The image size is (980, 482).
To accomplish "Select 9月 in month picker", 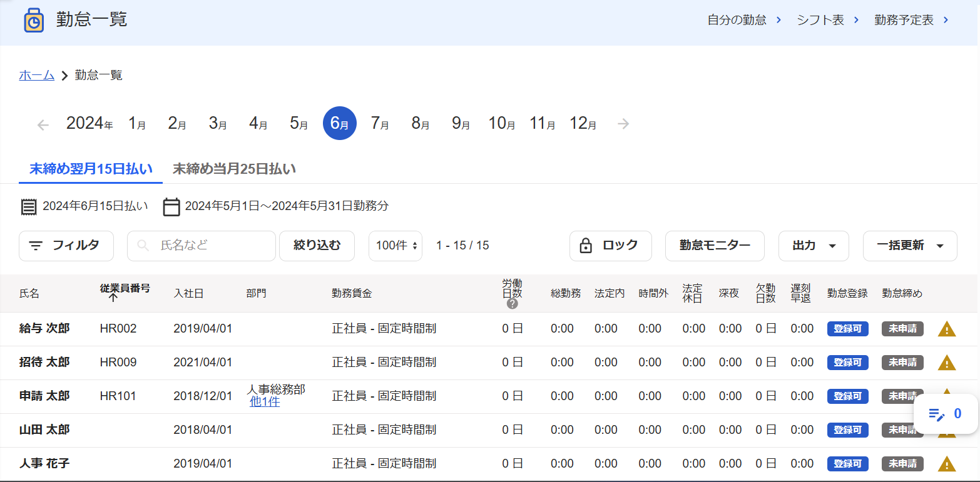I will coord(461,124).
